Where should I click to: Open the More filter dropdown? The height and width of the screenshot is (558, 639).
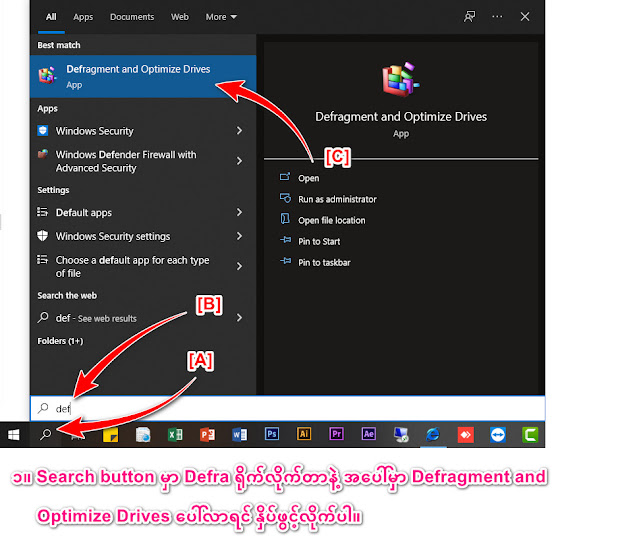(221, 17)
